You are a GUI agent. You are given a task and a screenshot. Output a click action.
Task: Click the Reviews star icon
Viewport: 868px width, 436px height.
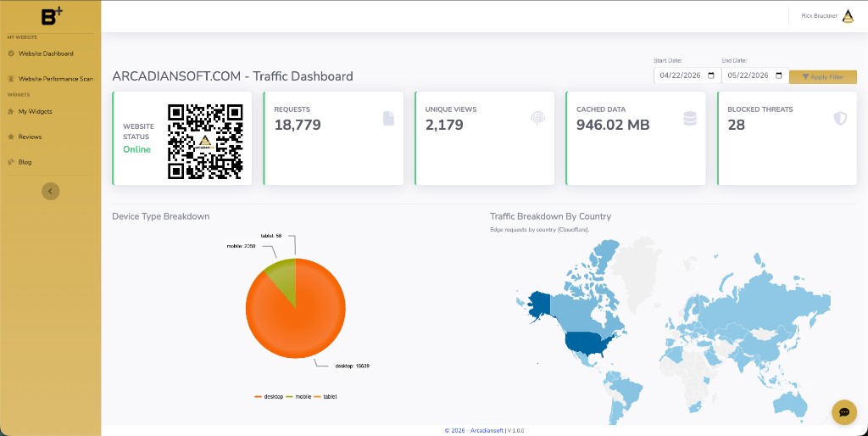pyautogui.click(x=11, y=137)
